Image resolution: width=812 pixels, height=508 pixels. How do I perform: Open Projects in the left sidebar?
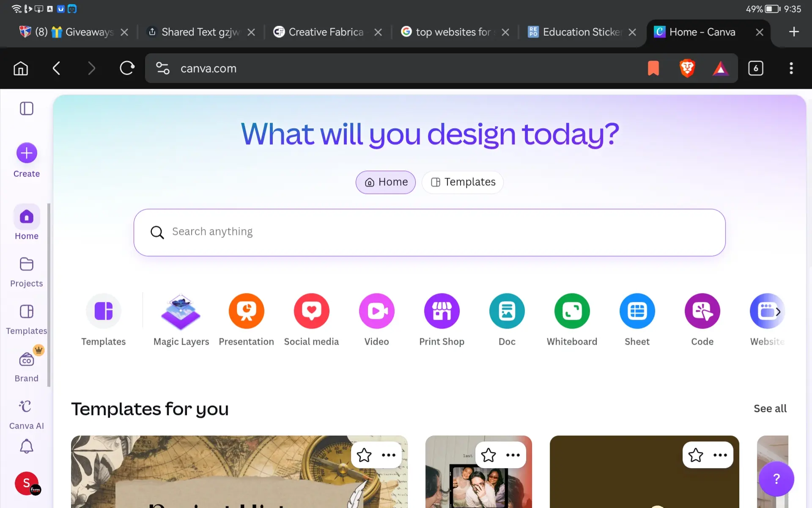(x=27, y=272)
